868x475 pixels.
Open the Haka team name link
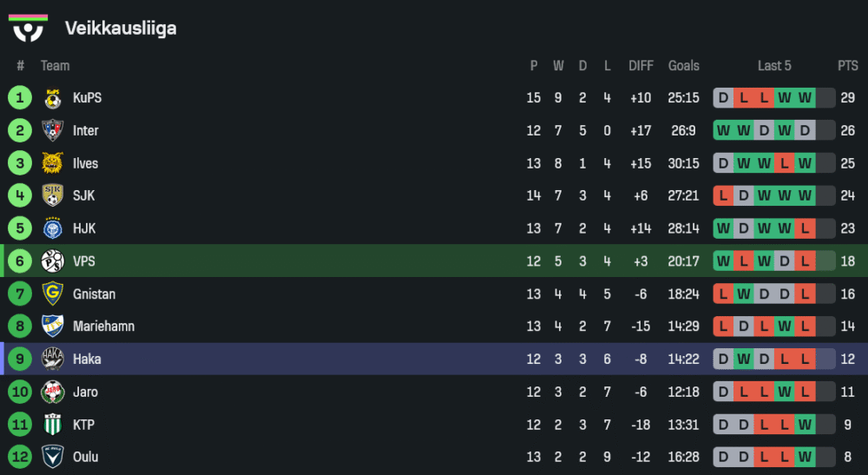87,360
